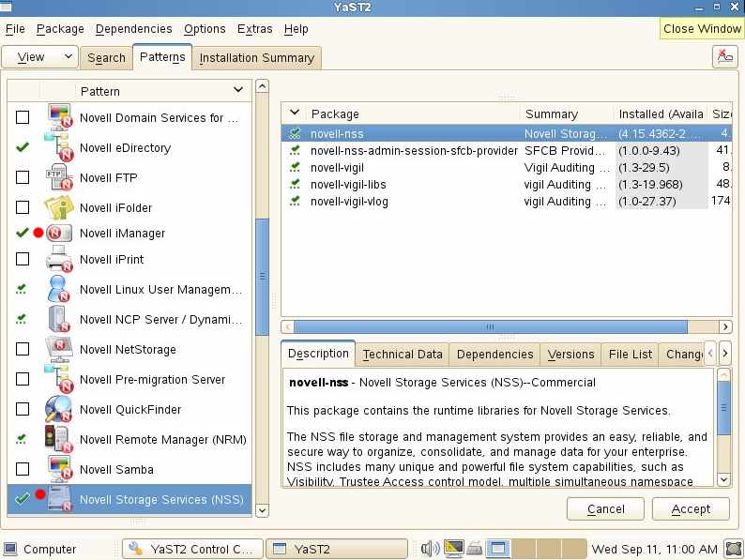Check the Novell NetStorage checkbox

[x=23, y=349]
